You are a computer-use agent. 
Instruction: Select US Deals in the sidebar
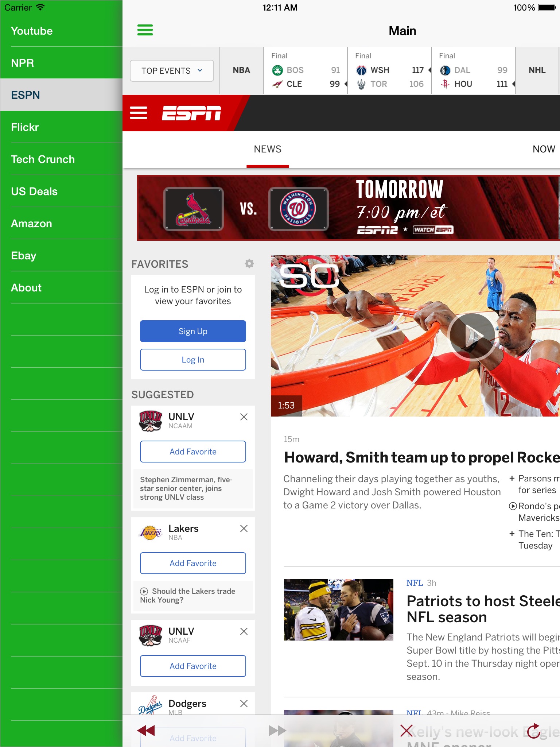(x=61, y=191)
